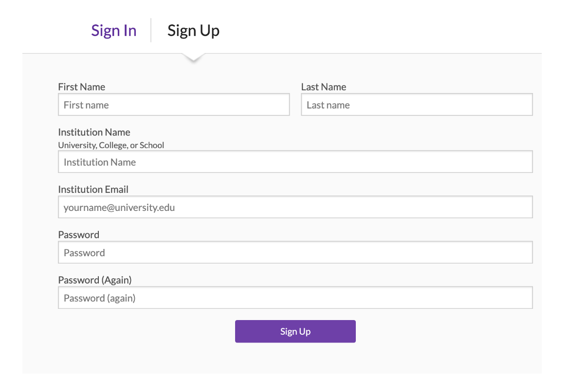Click the 'Password (Again)' label text
The height and width of the screenshot is (379, 588).
[x=95, y=280]
